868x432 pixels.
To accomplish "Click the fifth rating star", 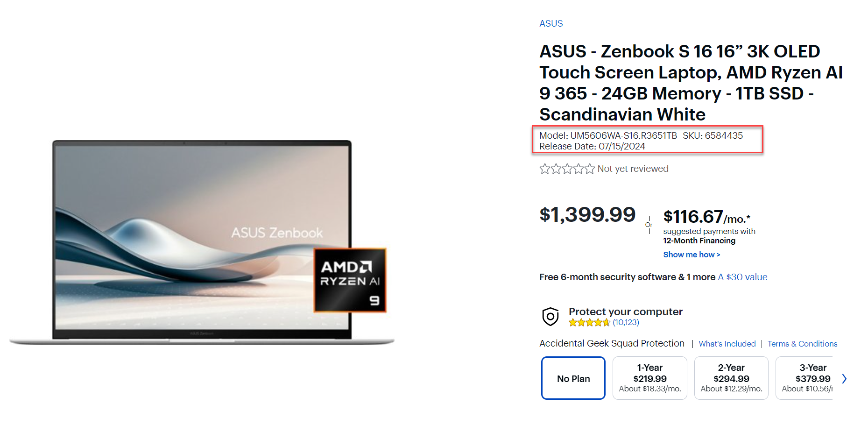I will pyautogui.click(x=591, y=169).
